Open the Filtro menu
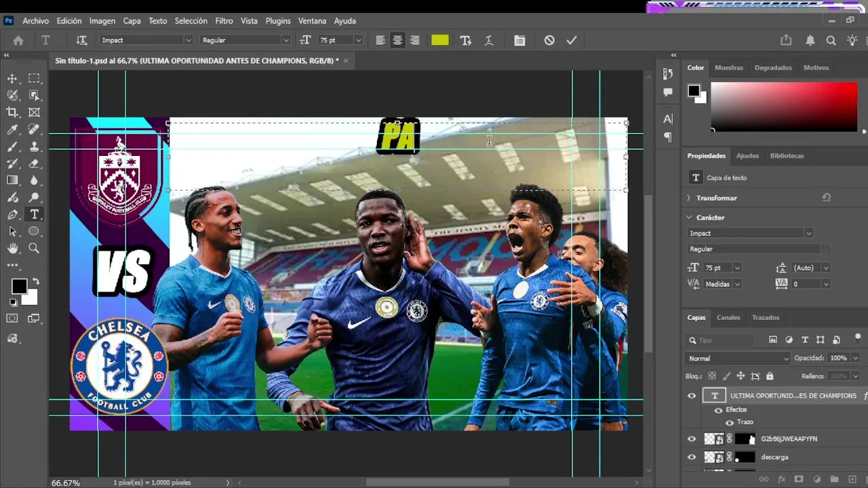 [x=224, y=21]
